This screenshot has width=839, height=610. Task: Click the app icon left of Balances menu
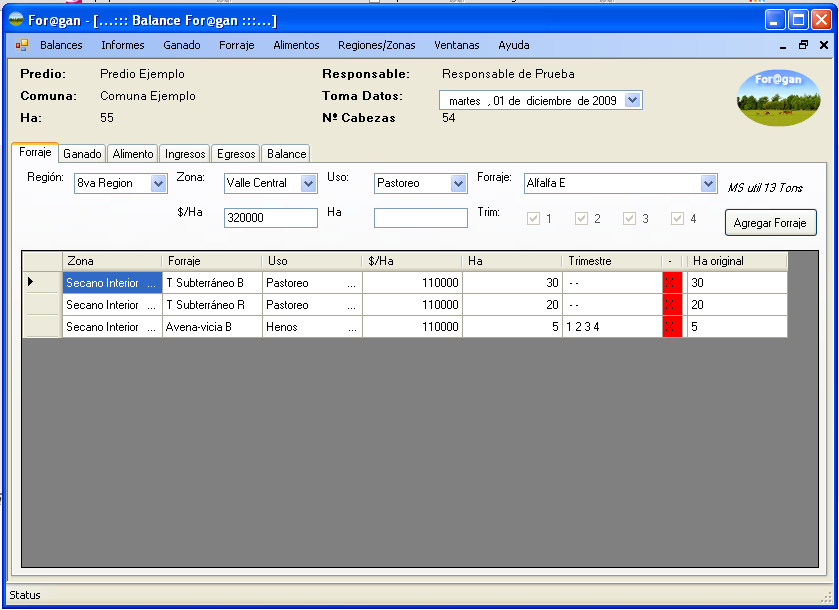pos(22,45)
